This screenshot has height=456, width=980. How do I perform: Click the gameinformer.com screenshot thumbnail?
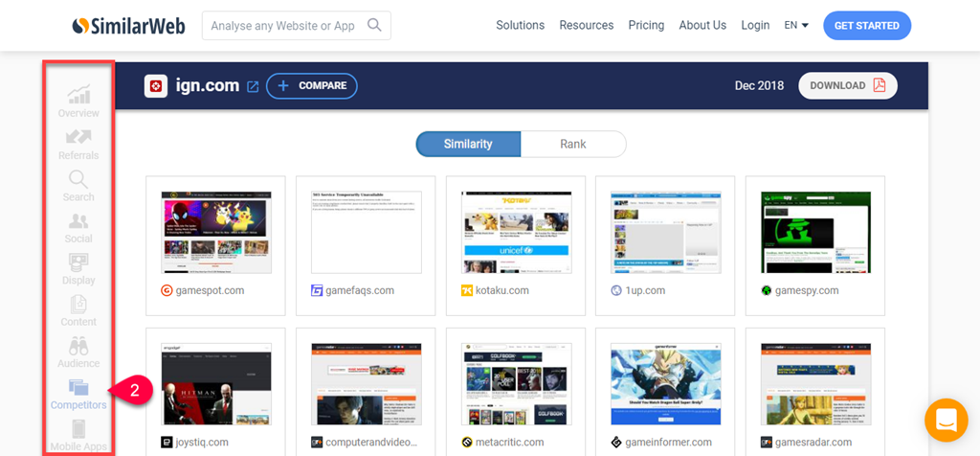pos(666,384)
